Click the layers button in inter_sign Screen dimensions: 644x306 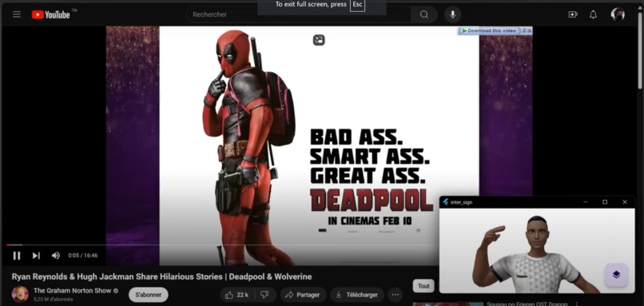(616, 275)
